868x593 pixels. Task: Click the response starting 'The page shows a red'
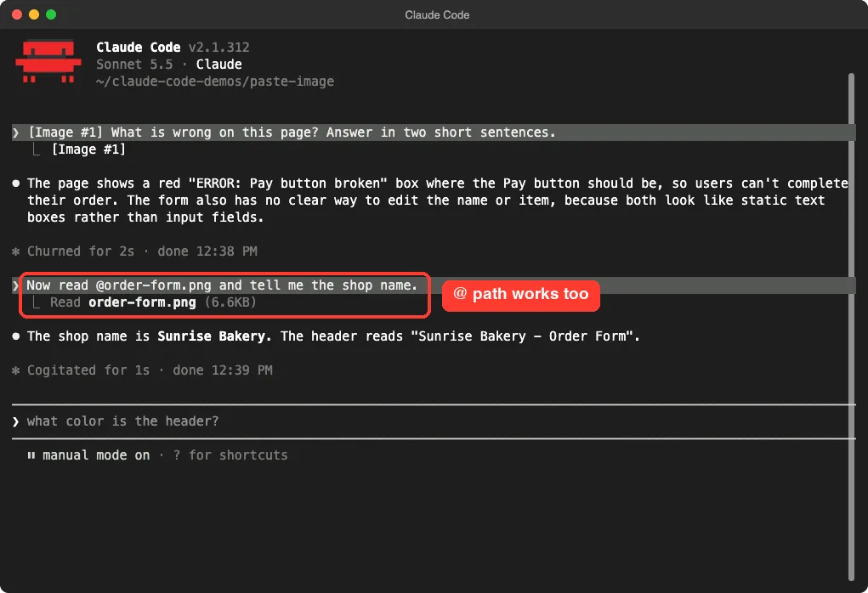(437, 200)
